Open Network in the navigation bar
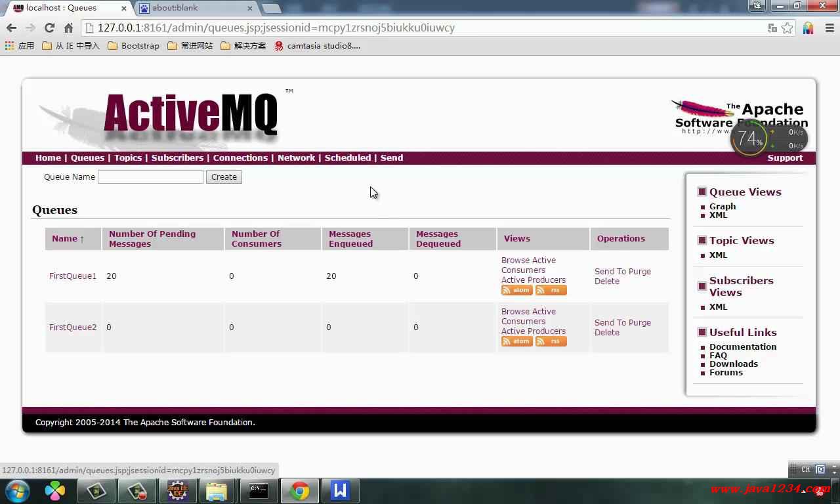The height and width of the screenshot is (504, 840). click(296, 157)
